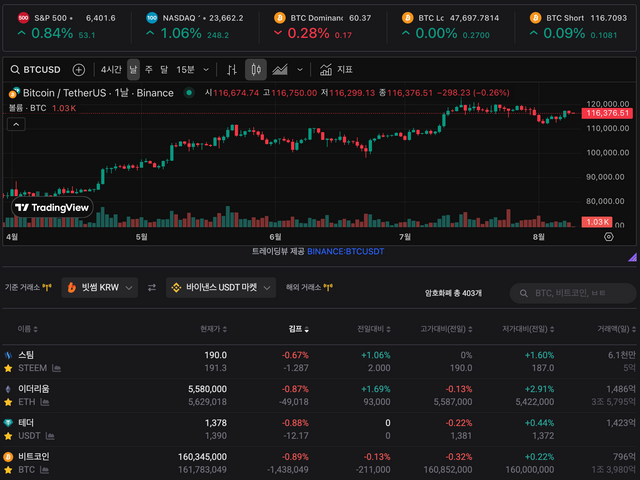This screenshot has height=480, width=640.
Task: Sort by 저가대비(전일) column
Action: (528, 329)
